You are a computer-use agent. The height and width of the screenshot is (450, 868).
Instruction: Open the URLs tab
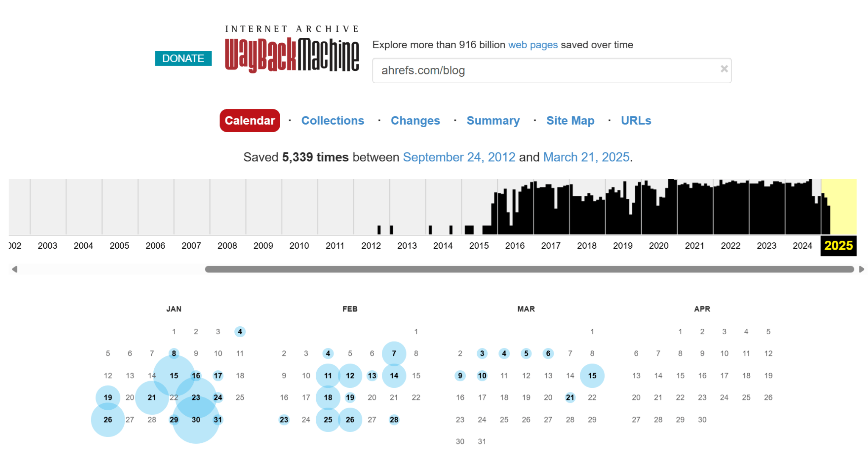(636, 120)
